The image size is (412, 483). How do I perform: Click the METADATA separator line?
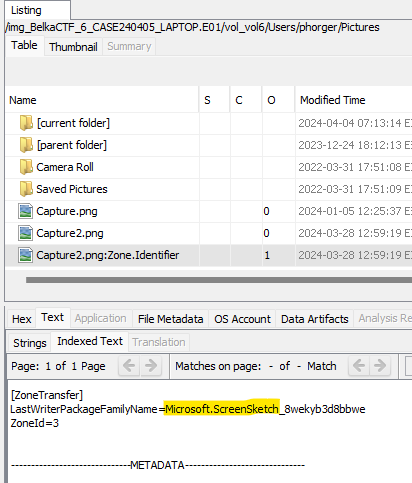tap(158, 465)
